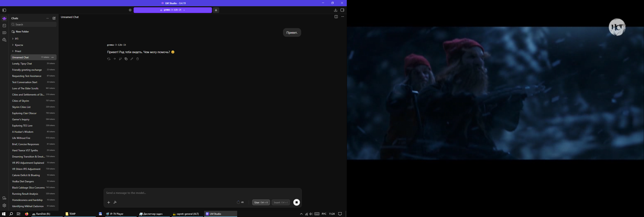Open the Windows Start menu
The image size is (644, 217).
point(4,214)
